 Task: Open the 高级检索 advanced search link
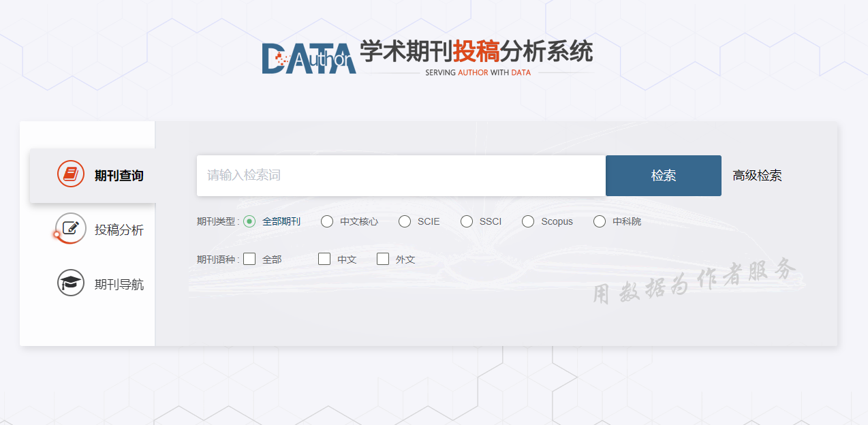tap(757, 176)
